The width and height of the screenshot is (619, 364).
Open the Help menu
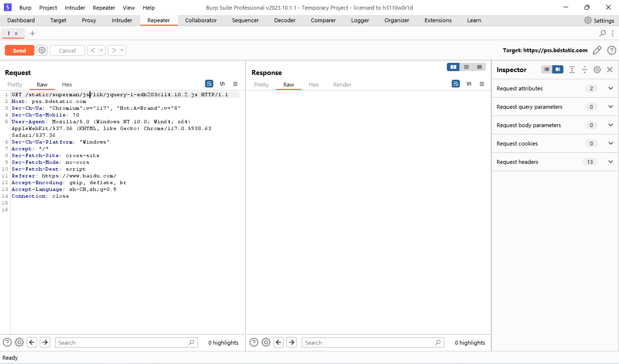click(x=149, y=8)
